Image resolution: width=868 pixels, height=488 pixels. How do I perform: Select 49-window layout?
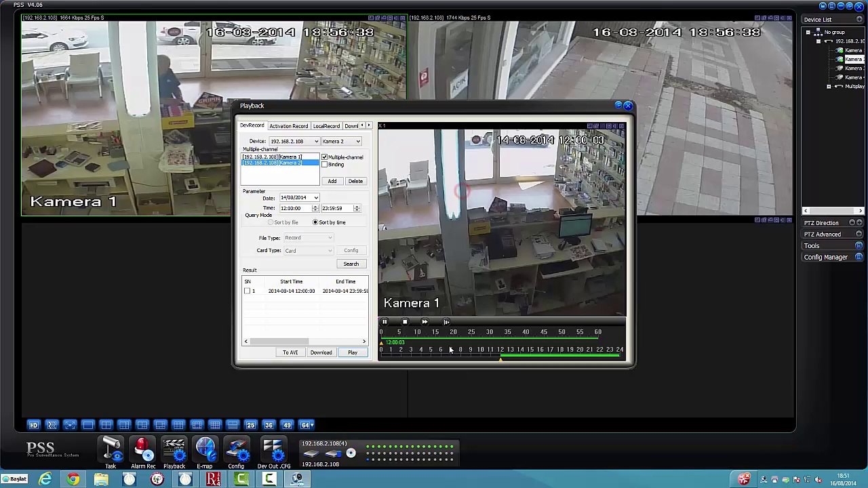pyautogui.click(x=287, y=425)
